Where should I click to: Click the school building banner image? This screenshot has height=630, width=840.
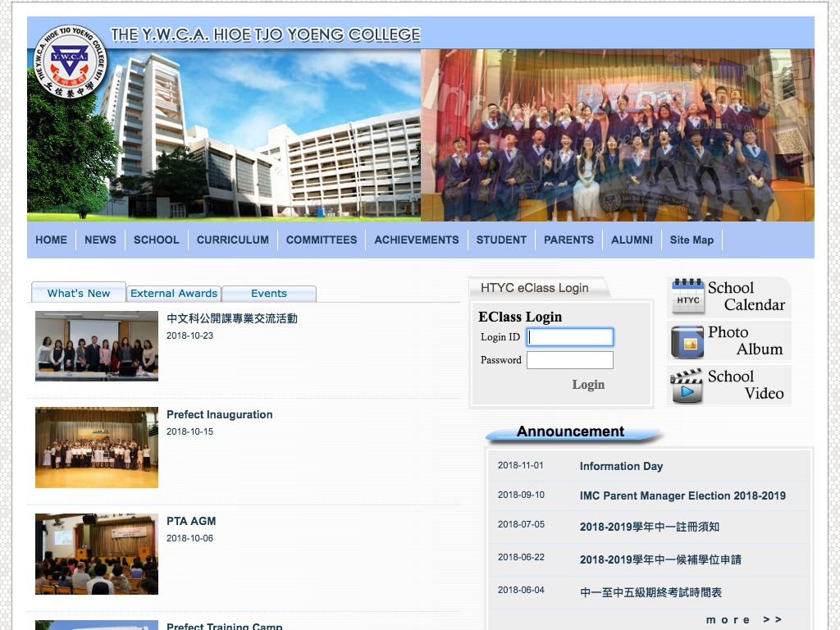224,135
